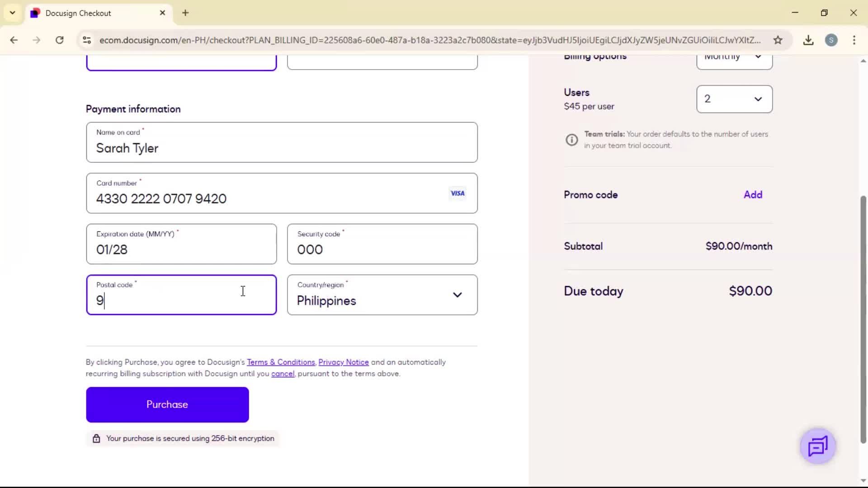Restore down the Chrome window

pyautogui.click(x=824, y=13)
